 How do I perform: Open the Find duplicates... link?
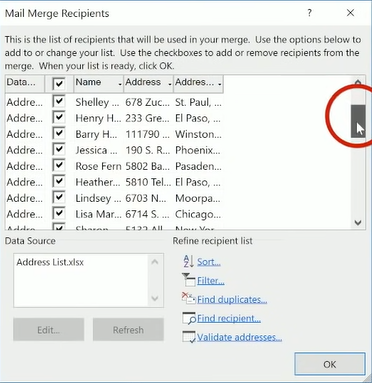[x=232, y=299]
